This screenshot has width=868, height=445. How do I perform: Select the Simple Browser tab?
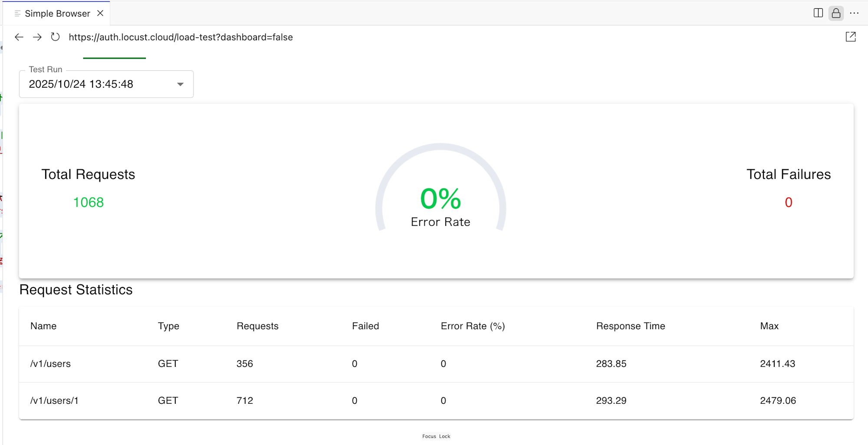pyautogui.click(x=57, y=13)
